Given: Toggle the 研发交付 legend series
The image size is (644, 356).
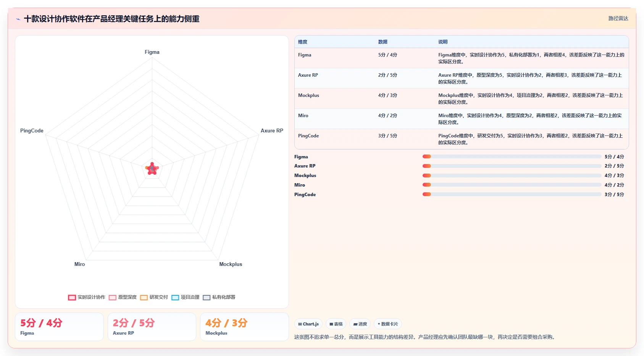Looking at the screenshot, I should 154,297.
